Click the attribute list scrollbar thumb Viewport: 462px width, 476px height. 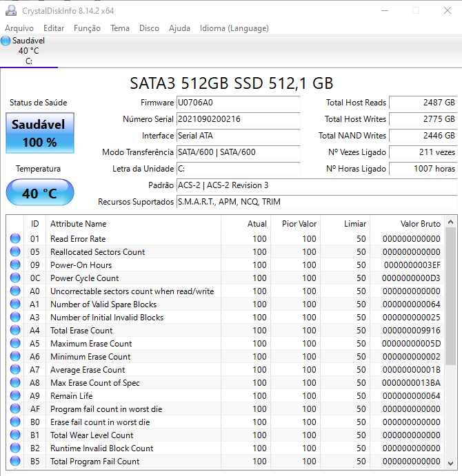451,296
